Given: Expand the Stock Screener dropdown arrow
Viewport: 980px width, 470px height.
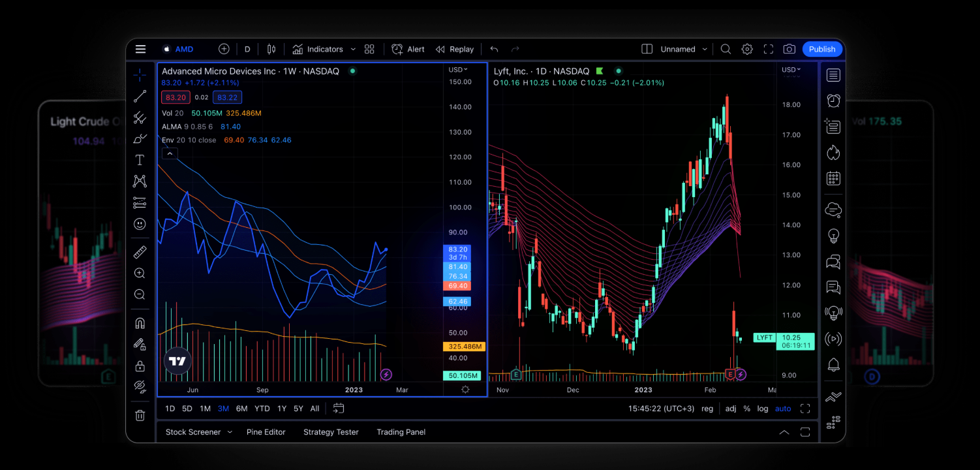Looking at the screenshot, I should [230, 432].
